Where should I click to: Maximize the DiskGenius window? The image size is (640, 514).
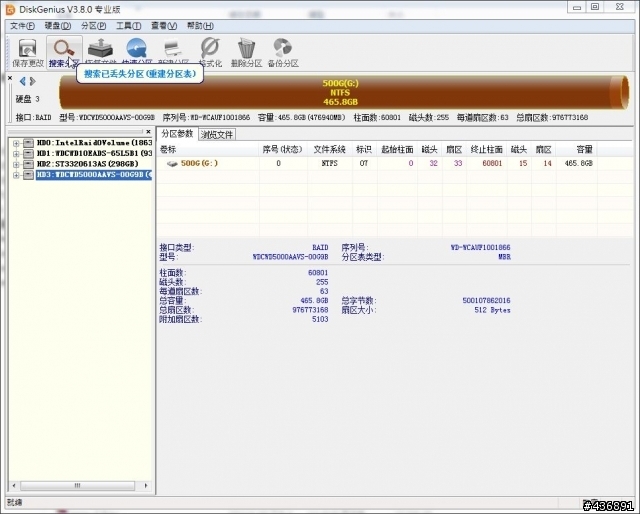pos(595,7)
